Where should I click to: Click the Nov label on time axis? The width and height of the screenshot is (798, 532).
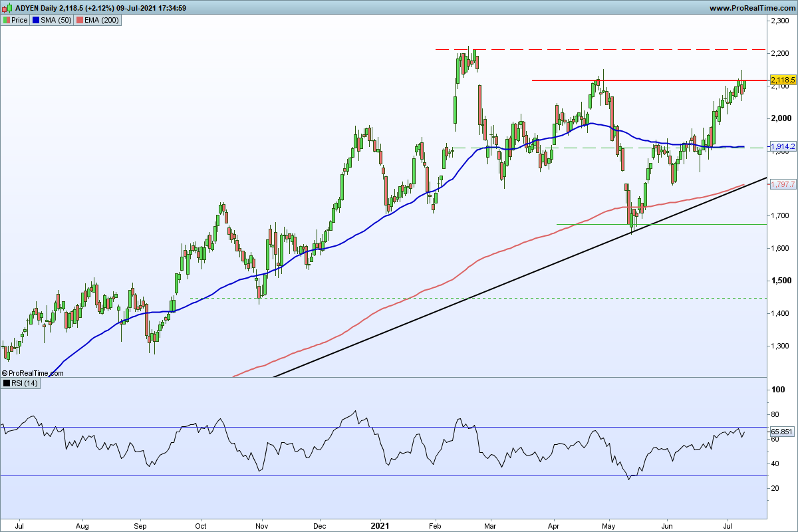(261, 525)
